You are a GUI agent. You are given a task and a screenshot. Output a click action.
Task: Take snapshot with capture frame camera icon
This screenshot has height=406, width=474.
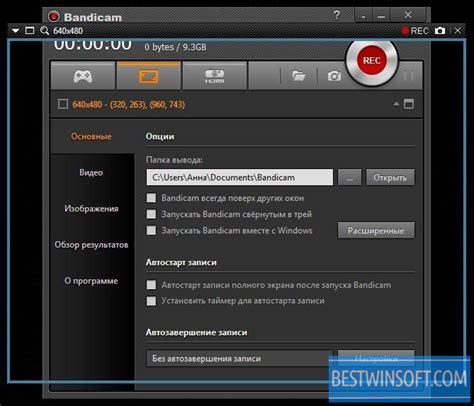pyautogui.click(x=440, y=31)
